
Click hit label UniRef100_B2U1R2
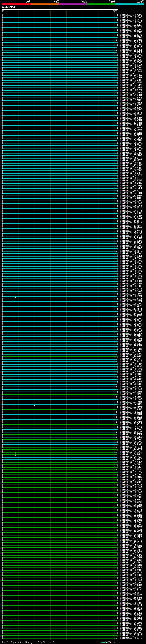point(131,88)
